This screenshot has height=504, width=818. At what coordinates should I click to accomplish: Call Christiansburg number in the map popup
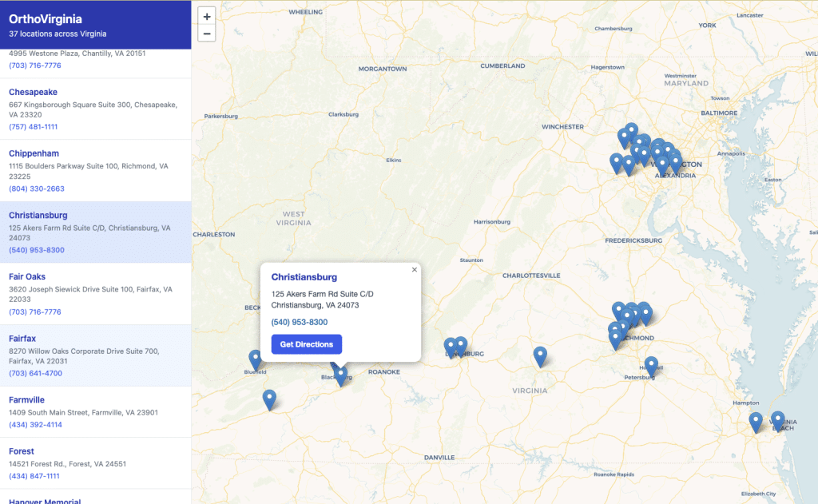tap(299, 322)
